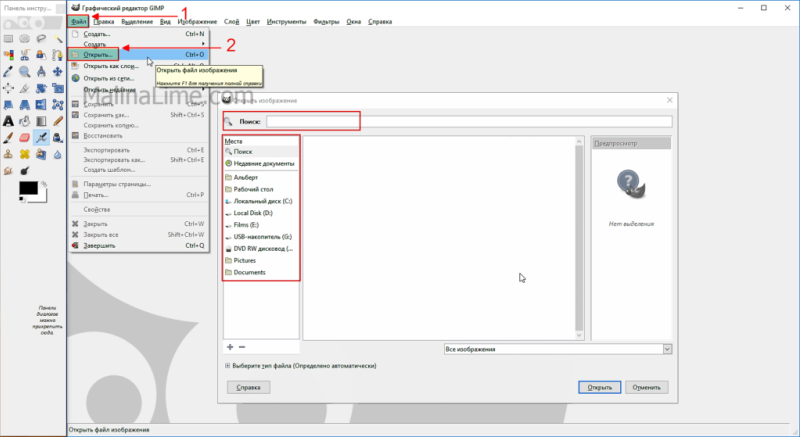Viewport: 800px width, 437px height.
Task: Select the Pencil tool
Action: click(x=58, y=121)
